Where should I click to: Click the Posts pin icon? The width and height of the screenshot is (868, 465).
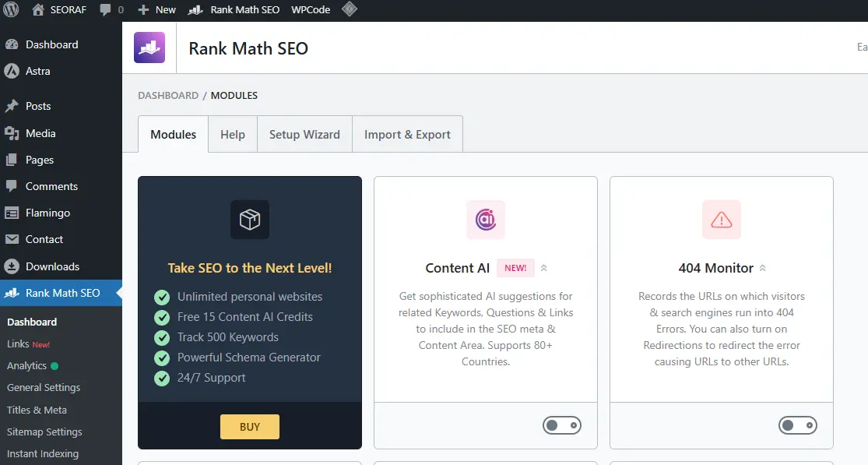pyautogui.click(x=12, y=106)
